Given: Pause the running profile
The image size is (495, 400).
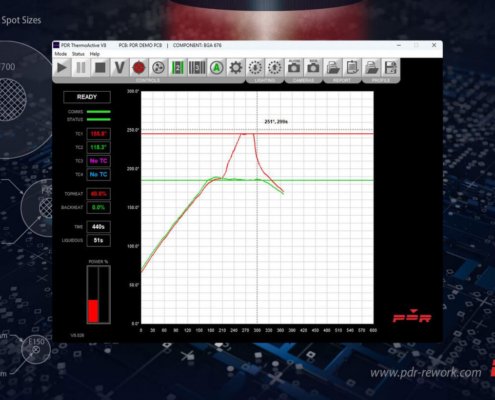Looking at the screenshot, I should [x=81, y=68].
